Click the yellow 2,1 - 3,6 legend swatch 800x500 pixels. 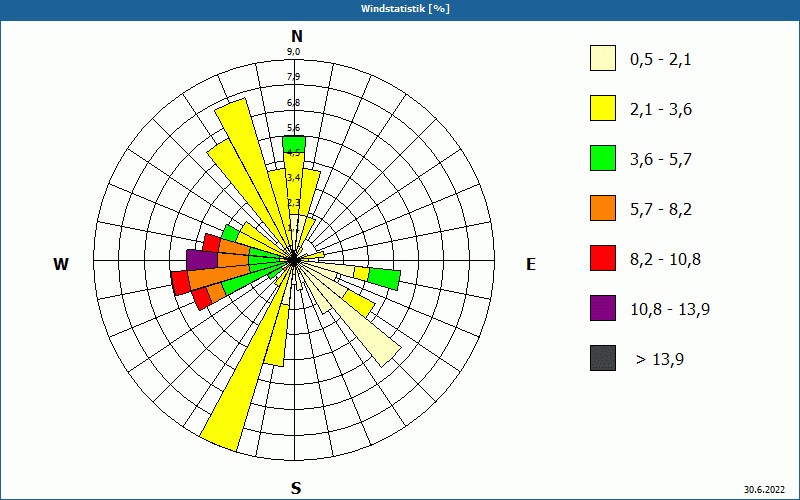click(x=603, y=108)
